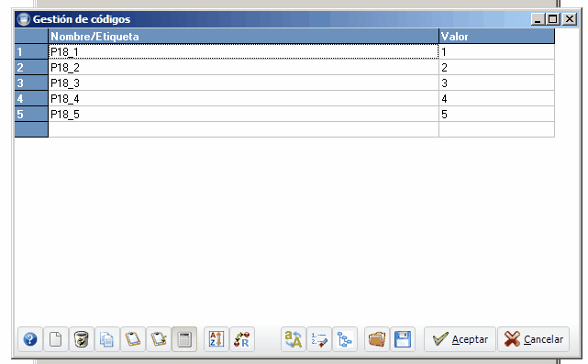The width and height of the screenshot is (588, 364).
Task: Open help with the question mark icon
Action: [30, 339]
